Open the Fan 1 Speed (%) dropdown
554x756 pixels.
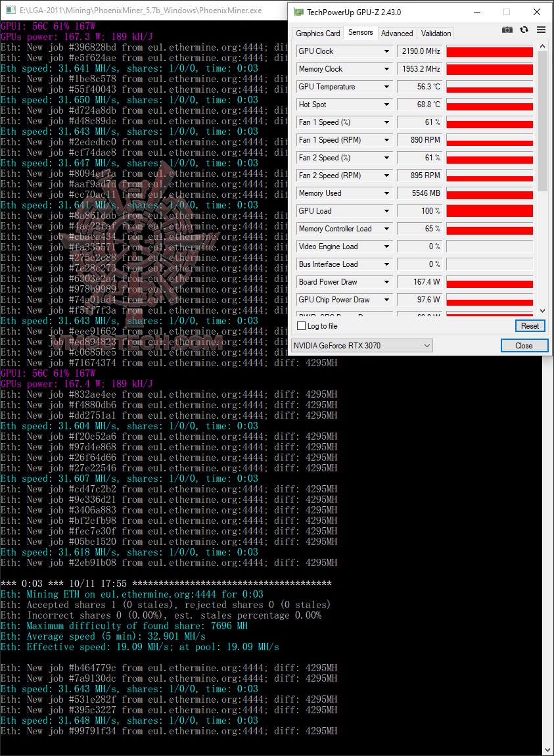coord(386,122)
